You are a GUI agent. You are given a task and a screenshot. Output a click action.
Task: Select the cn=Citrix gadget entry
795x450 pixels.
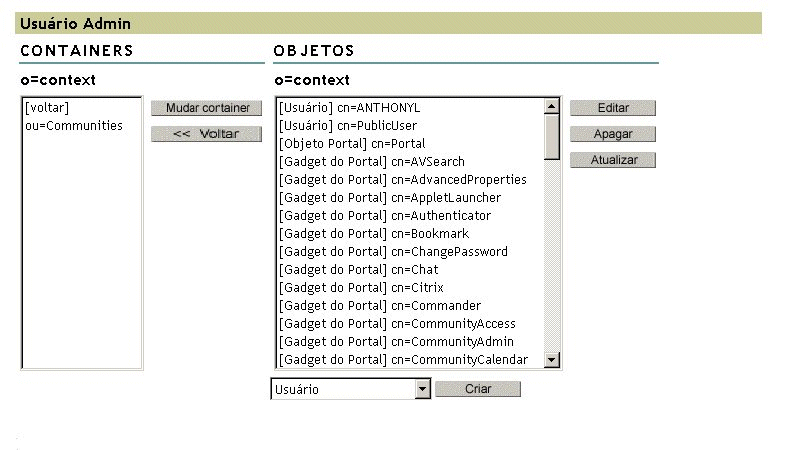tap(361, 288)
